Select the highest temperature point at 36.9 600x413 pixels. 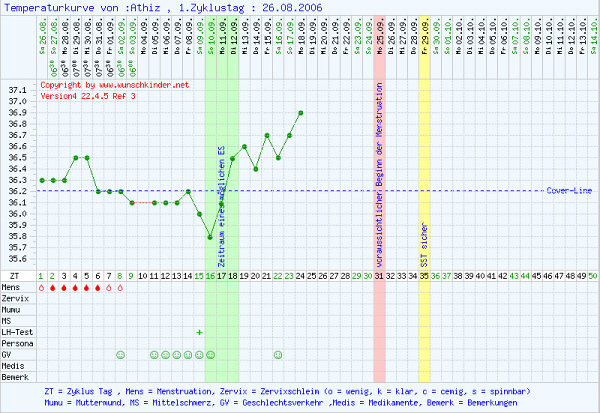(x=301, y=113)
